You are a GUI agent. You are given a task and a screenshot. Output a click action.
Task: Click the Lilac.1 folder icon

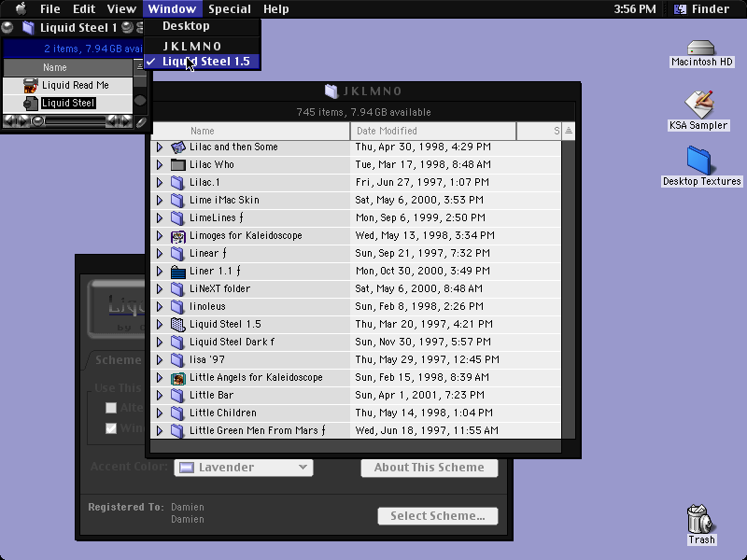pyautogui.click(x=177, y=182)
